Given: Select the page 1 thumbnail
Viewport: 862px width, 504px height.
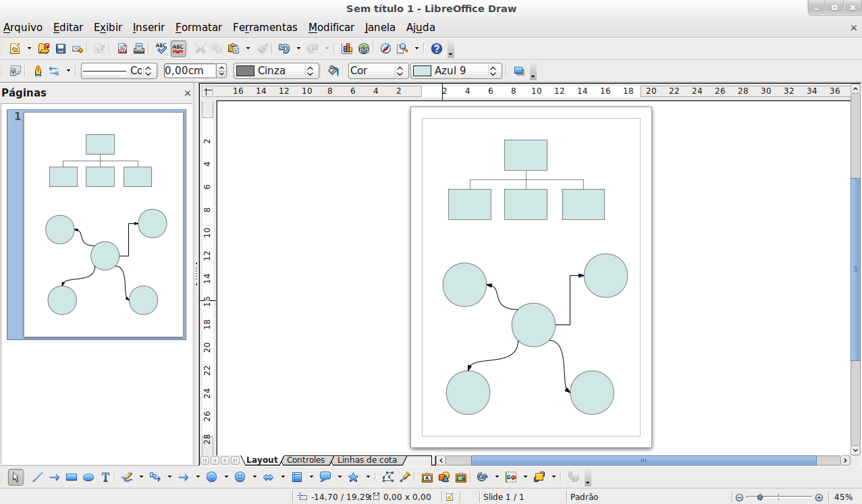Looking at the screenshot, I should click(x=104, y=224).
